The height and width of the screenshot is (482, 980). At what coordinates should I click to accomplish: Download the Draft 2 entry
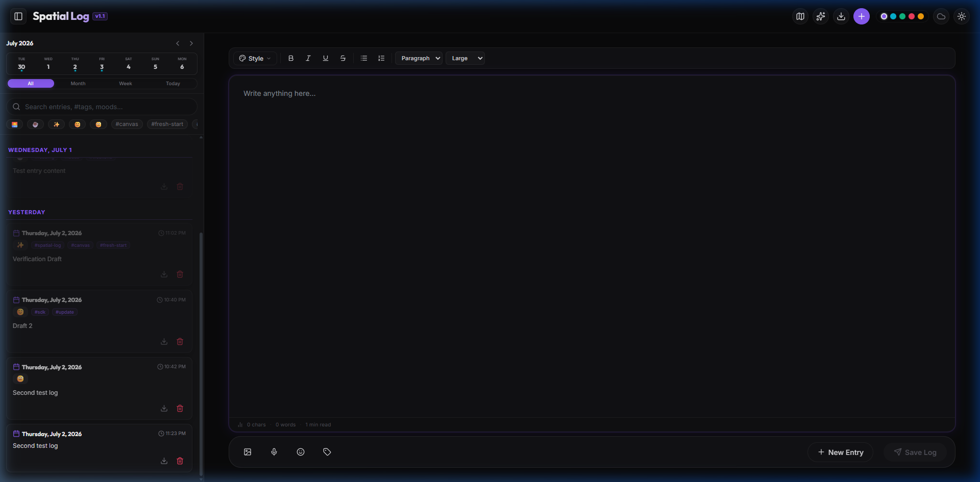point(164,342)
